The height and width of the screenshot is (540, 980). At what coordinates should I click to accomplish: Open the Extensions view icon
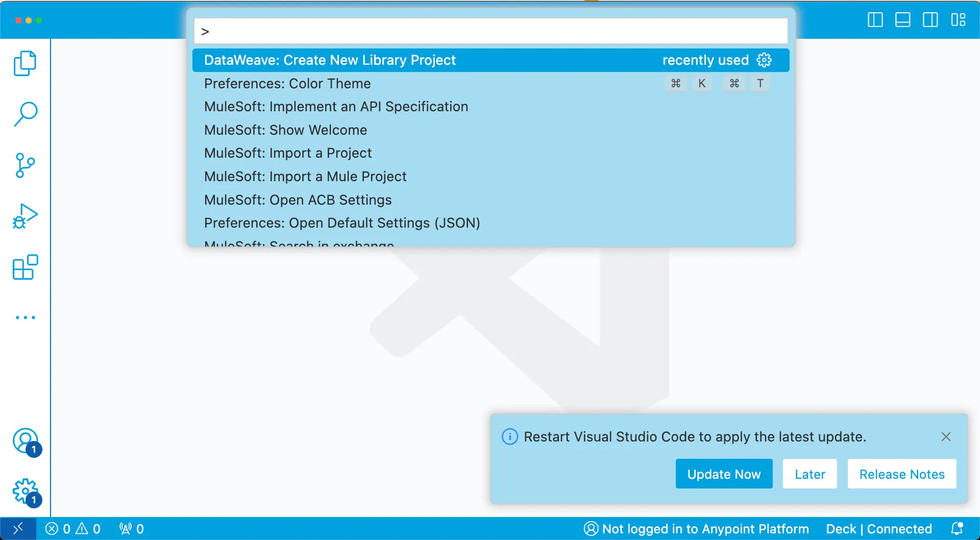pyautogui.click(x=25, y=267)
